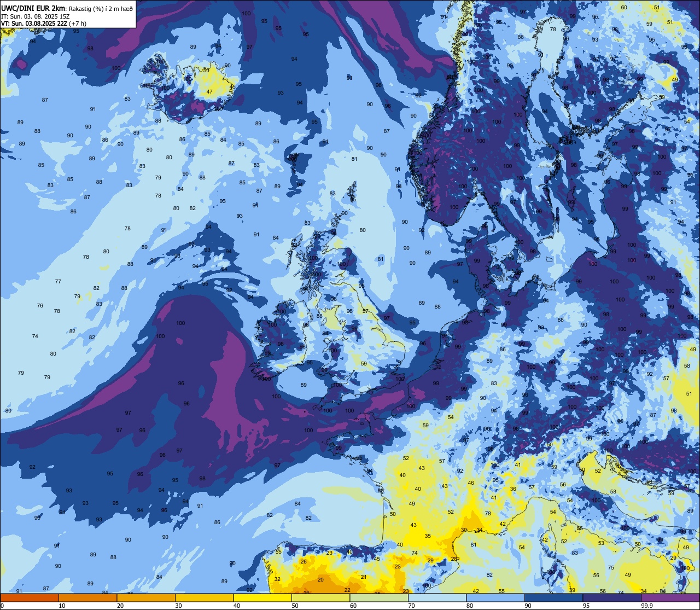Viewport: 700px width, 610px height.
Task: Click the humidity value '77' in the western Atlantic
Action: click(58, 281)
